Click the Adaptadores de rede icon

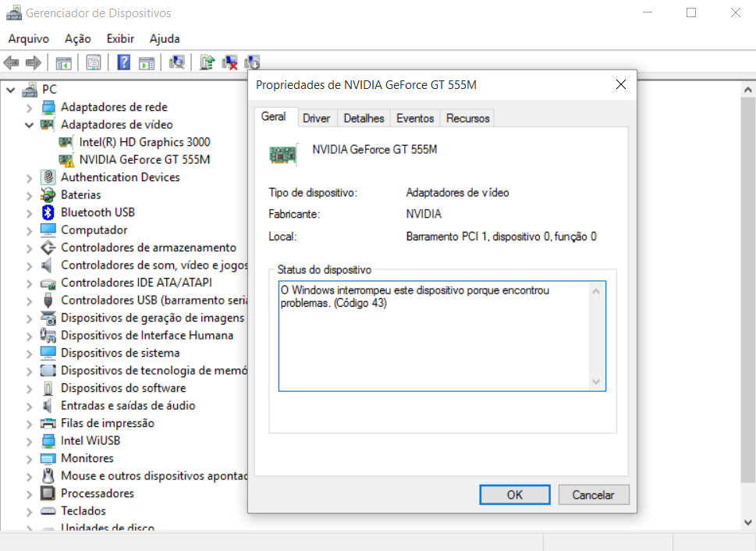[48, 107]
